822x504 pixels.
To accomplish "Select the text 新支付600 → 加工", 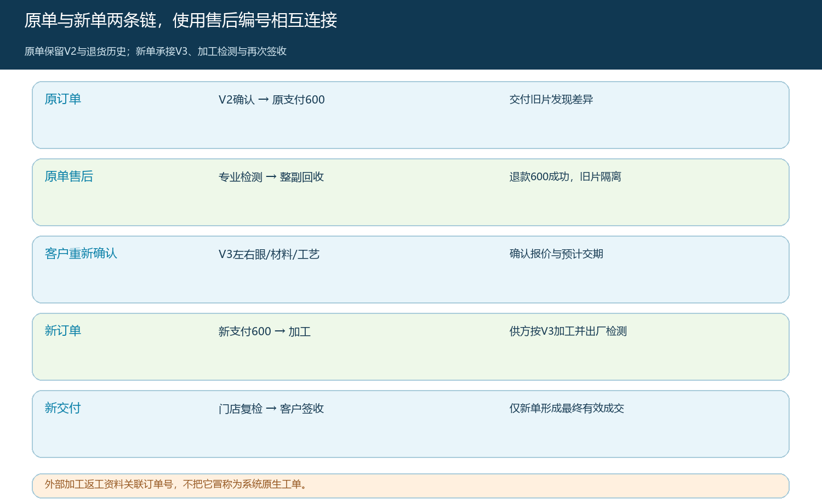I will click(265, 331).
